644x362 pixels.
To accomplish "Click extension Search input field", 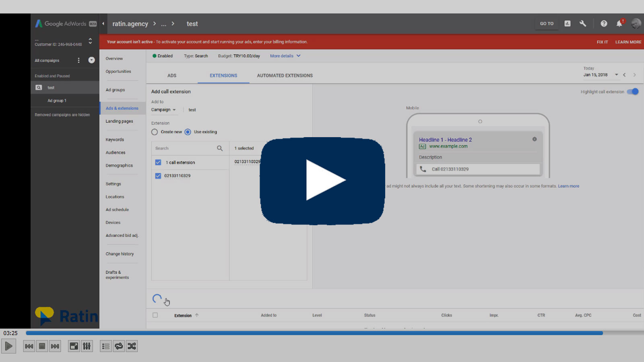I will point(184,148).
